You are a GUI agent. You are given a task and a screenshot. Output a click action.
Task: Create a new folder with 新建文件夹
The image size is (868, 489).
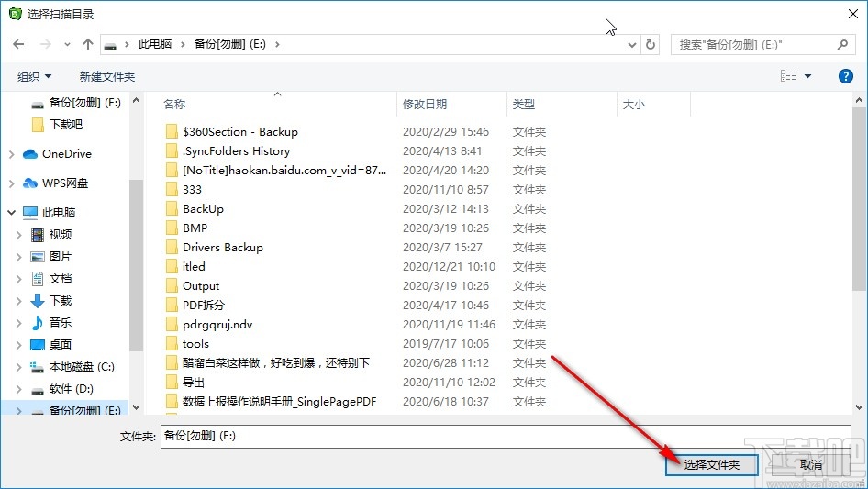(x=106, y=76)
